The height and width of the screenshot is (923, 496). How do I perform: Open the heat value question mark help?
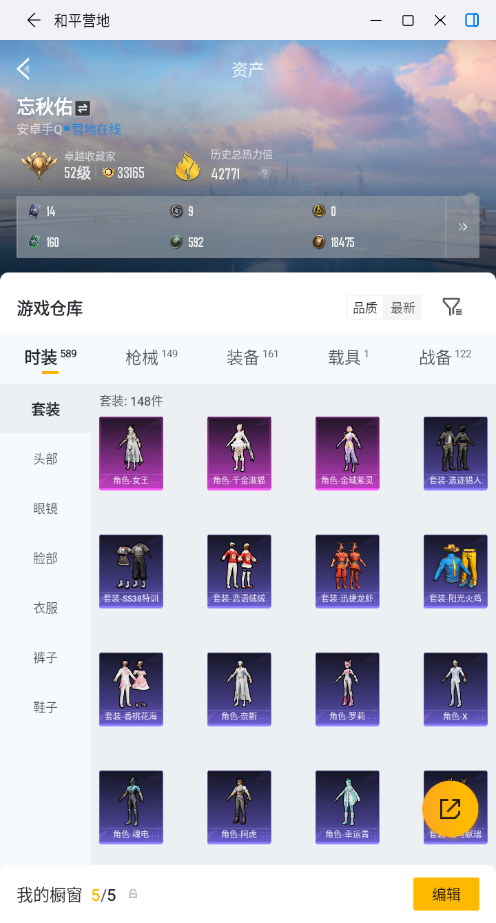pos(265,174)
